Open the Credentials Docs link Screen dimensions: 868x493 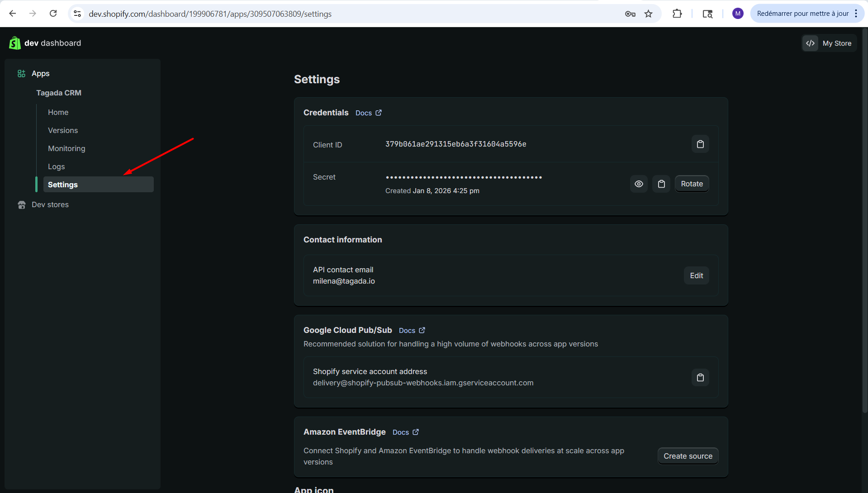pyautogui.click(x=368, y=113)
